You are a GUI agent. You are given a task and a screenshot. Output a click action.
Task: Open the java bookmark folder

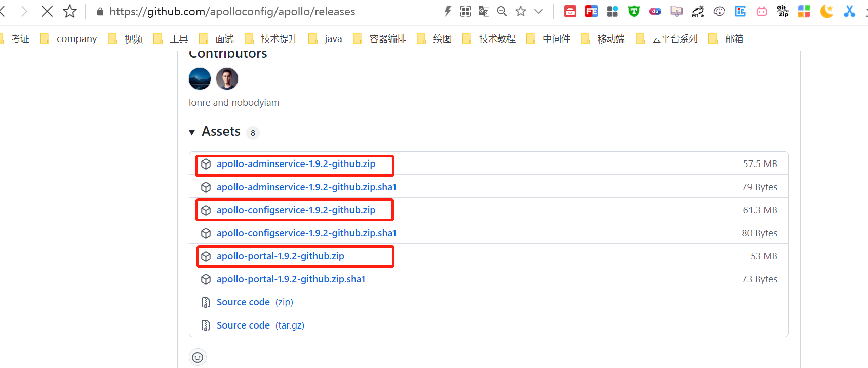tap(325, 38)
